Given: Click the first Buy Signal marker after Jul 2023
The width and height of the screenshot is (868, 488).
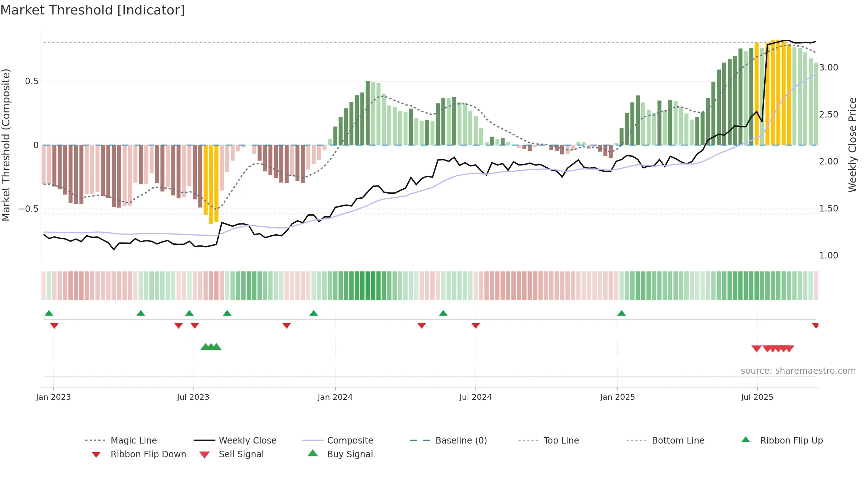Looking at the screenshot, I should [x=205, y=347].
